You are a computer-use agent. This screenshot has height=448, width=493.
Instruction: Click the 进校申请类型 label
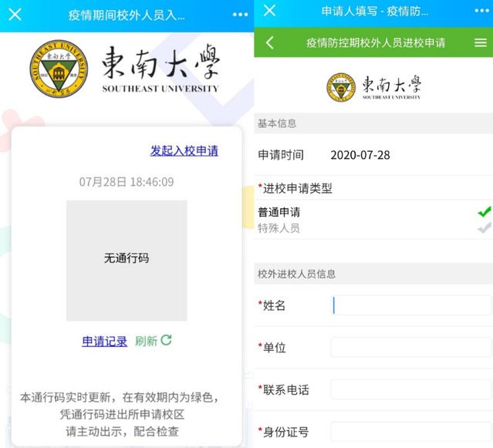click(298, 188)
